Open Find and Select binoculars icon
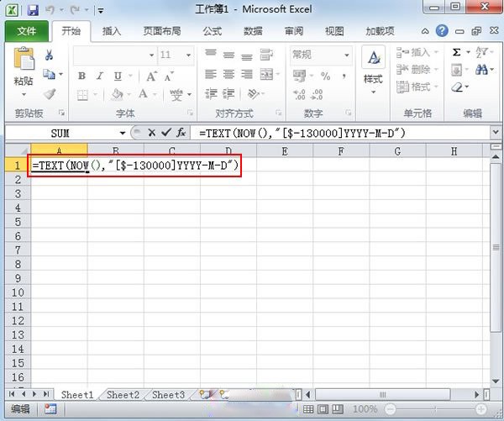Screen dimensions: 504x421 481,70
